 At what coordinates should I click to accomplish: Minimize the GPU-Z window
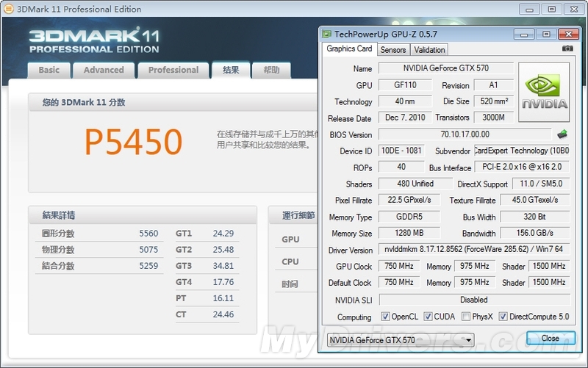(523, 34)
